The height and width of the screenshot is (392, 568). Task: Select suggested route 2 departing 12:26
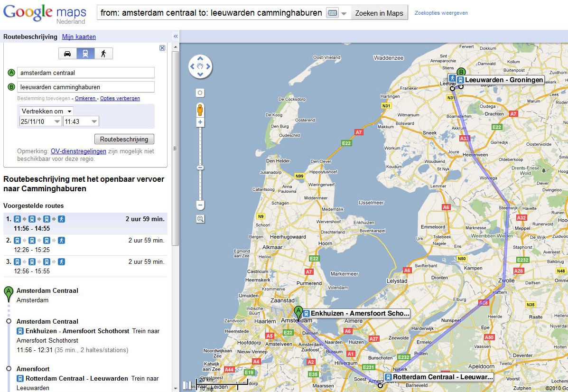[x=85, y=245]
